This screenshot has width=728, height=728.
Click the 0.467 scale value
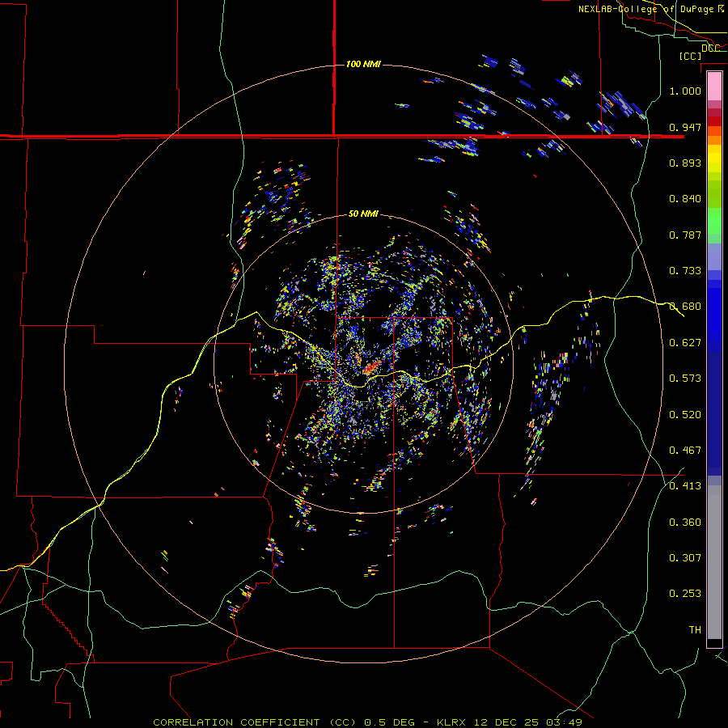[685, 451]
